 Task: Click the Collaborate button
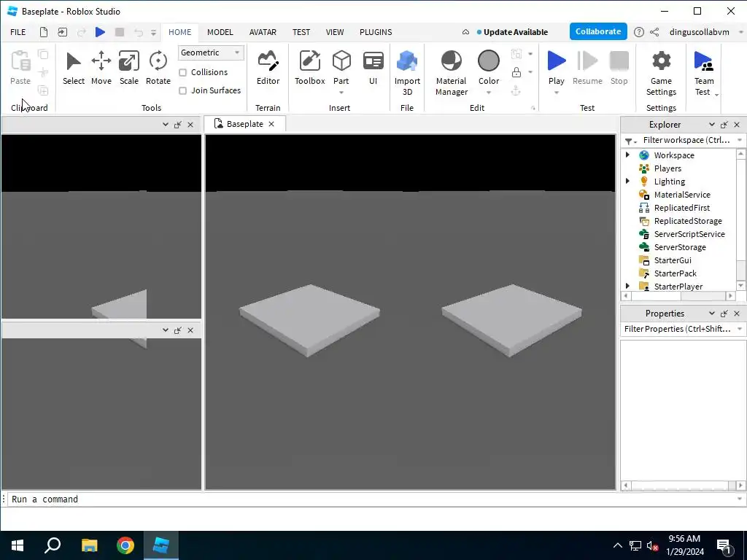598,31
